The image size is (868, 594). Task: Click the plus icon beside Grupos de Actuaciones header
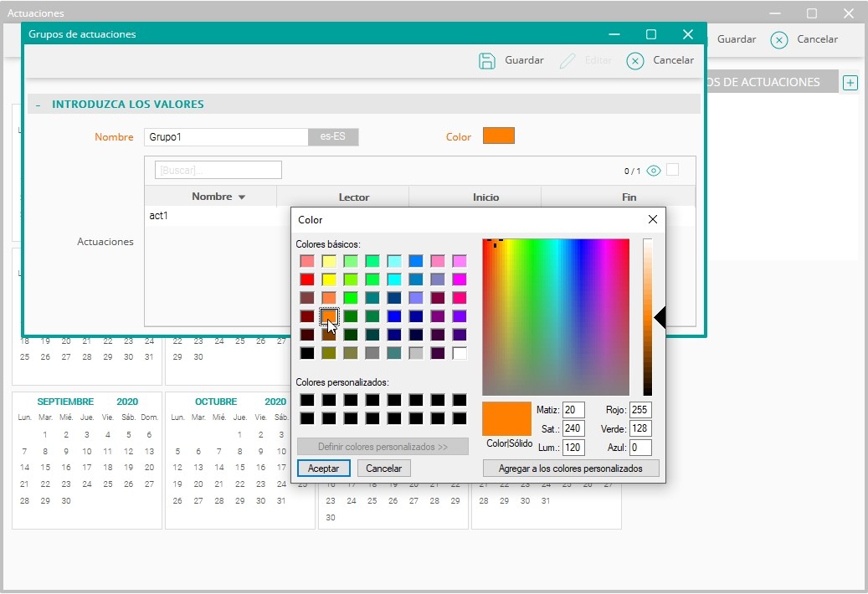point(850,83)
